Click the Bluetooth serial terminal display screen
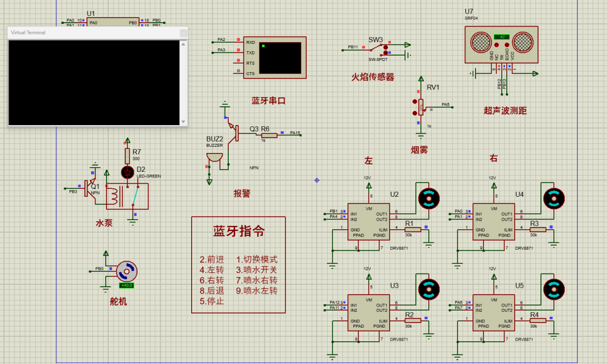Screen dimensions: 607x364 click(x=280, y=57)
